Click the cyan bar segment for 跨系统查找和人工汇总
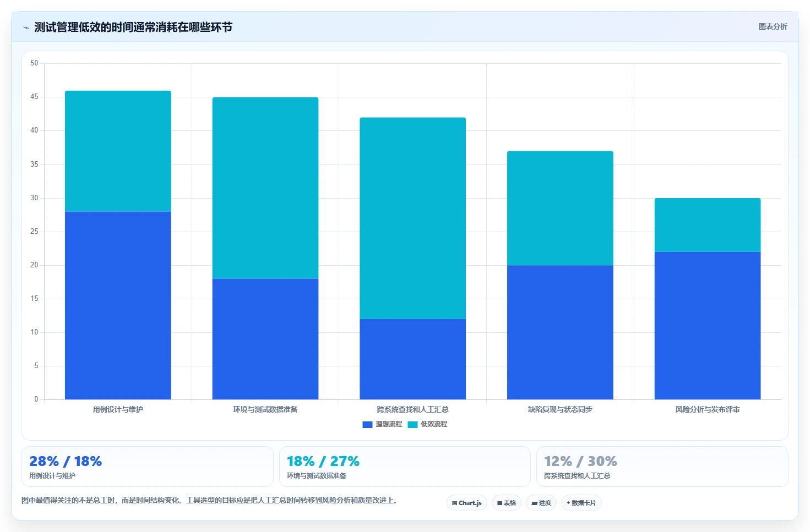Viewport: 810px width, 532px height. tap(413, 218)
